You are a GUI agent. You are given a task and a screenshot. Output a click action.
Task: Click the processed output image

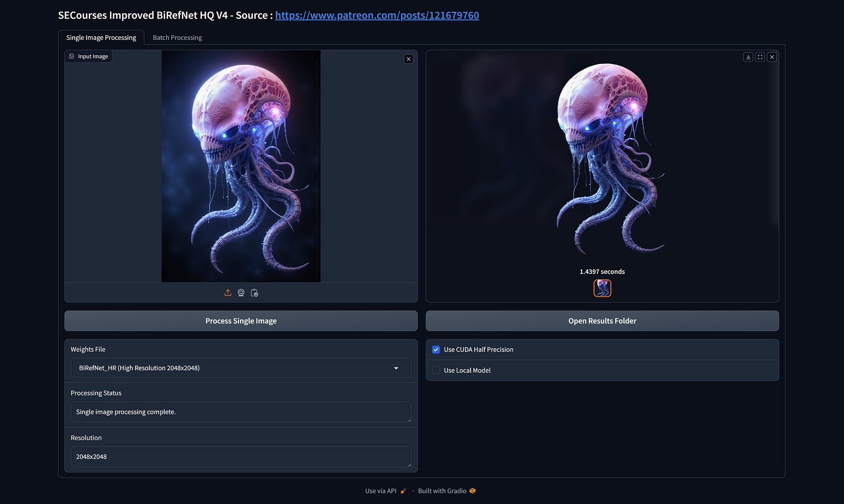[x=602, y=158]
